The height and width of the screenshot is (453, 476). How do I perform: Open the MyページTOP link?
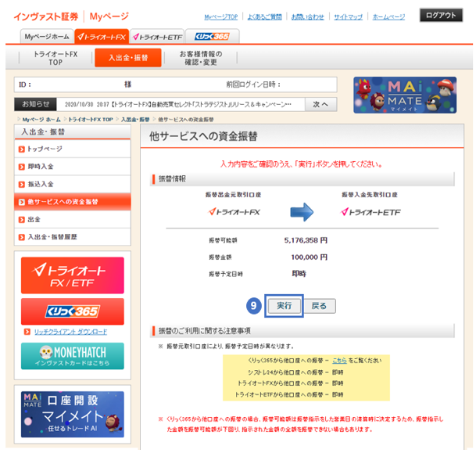click(220, 17)
